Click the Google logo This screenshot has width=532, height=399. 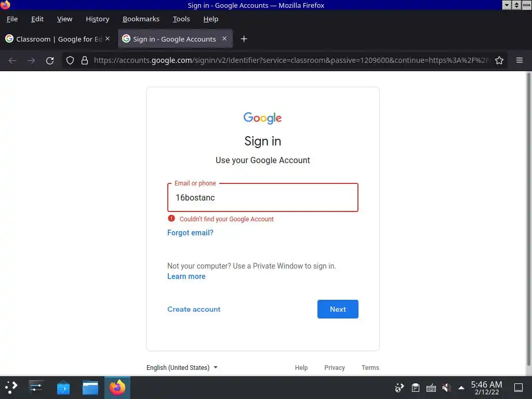coord(262,118)
